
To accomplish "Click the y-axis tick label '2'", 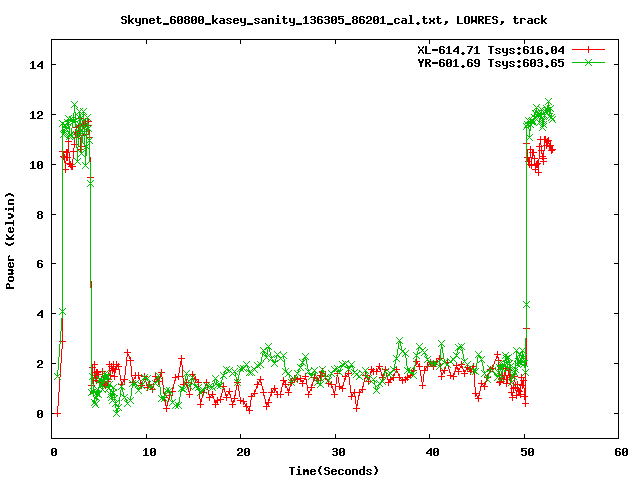I will click(x=40, y=364).
